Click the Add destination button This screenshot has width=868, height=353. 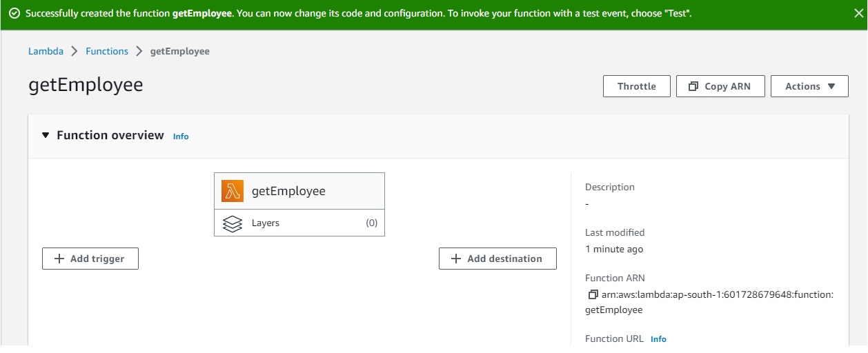(497, 259)
